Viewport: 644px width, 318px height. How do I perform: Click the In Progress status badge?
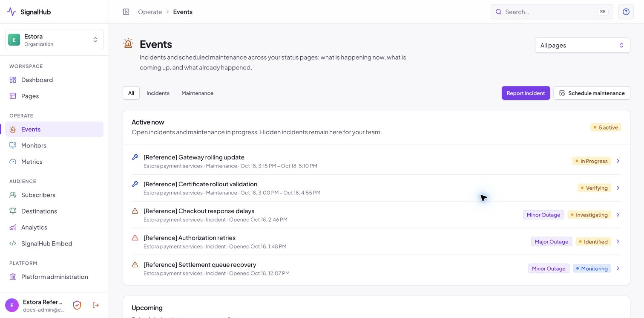click(x=592, y=161)
